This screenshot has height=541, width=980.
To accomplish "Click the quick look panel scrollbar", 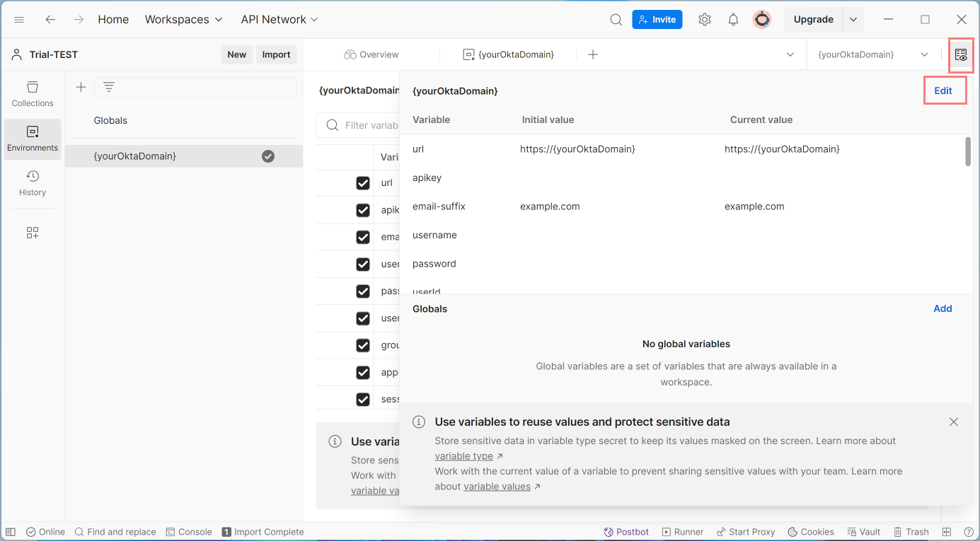I will [x=968, y=152].
